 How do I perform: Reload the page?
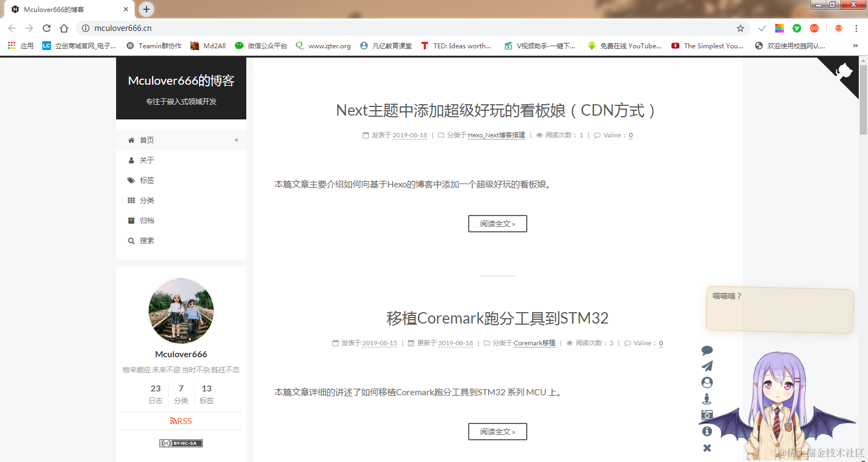pyautogui.click(x=47, y=28)
